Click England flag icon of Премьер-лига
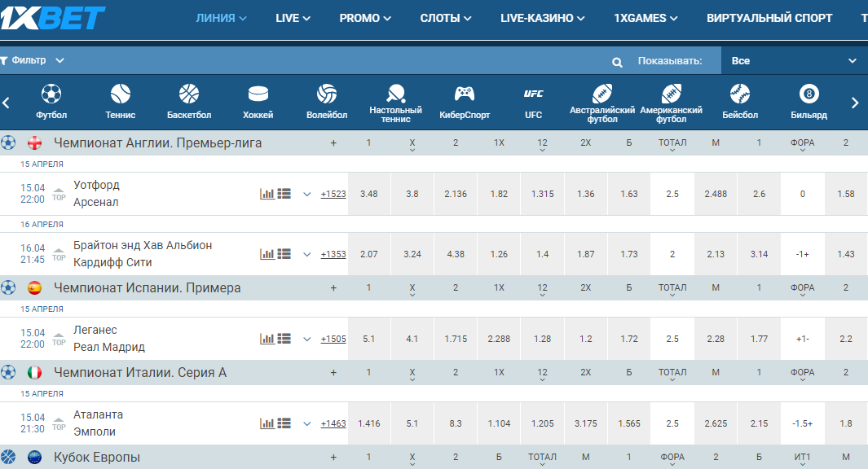This screenshot has height=469, width=868. (34, 143)
